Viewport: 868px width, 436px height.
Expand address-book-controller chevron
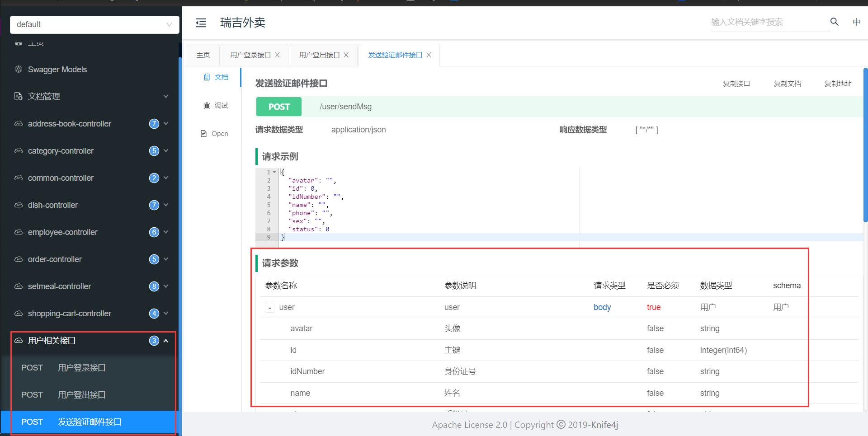point(166,123)
